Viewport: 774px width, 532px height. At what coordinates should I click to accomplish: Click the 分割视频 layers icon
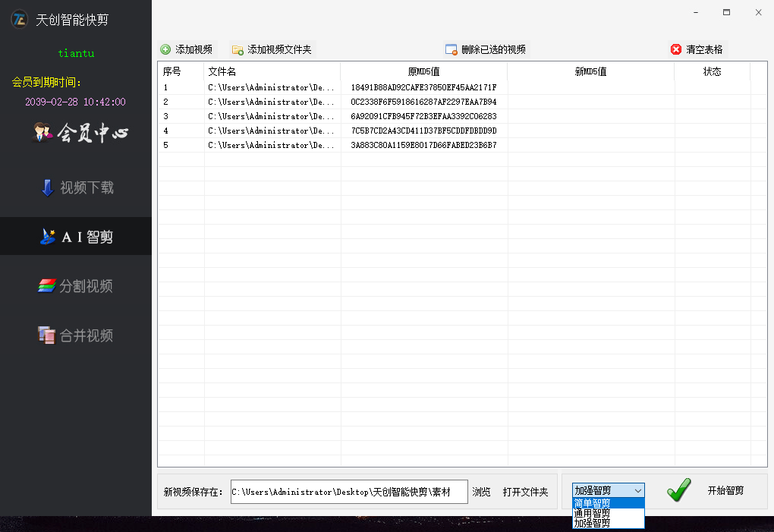(47, 286)
